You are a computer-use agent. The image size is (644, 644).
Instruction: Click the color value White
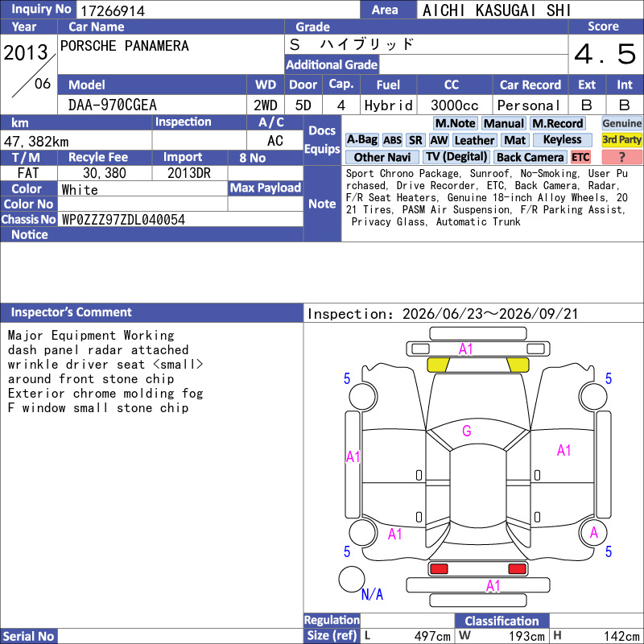point(80,190)
